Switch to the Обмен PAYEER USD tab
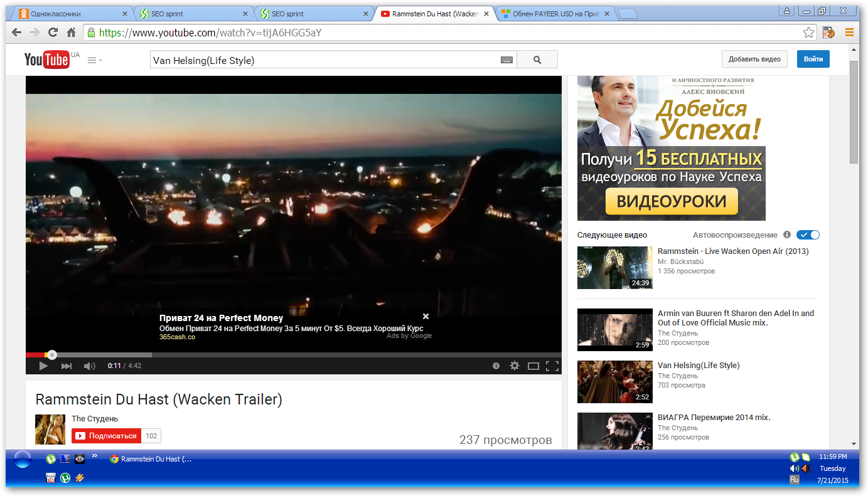Screen dimensions: 868x496 click(555, 13)
